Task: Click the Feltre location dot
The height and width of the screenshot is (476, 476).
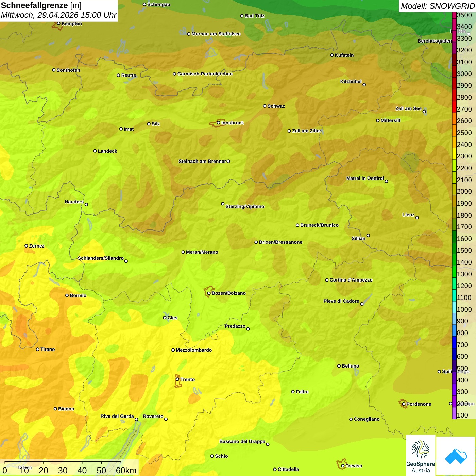Action: coord(293,392)
